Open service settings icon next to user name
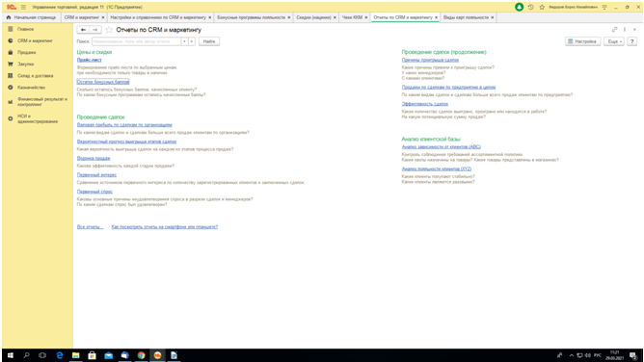The image size is (644, 362). [x=604, y=7]
